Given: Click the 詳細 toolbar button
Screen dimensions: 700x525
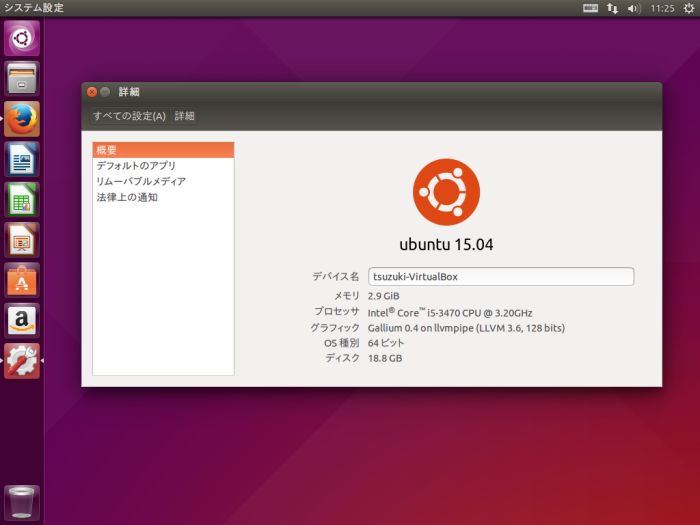Looking at the screenshot, I should pyautogui.click(x=184, y=116).
